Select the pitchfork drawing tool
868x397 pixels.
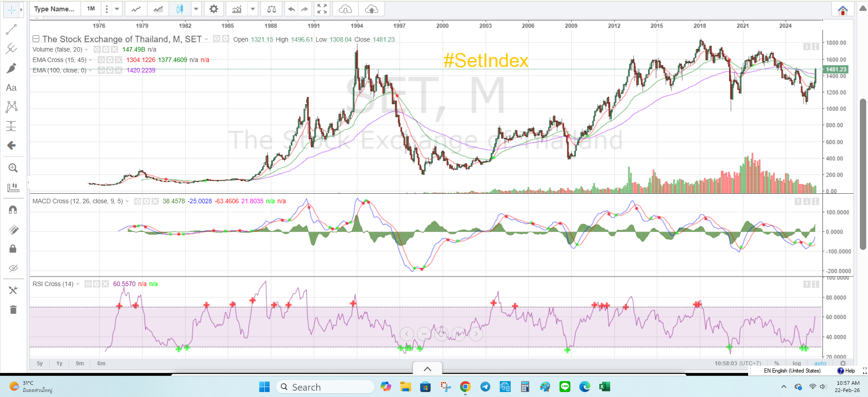tap(11, 48)
